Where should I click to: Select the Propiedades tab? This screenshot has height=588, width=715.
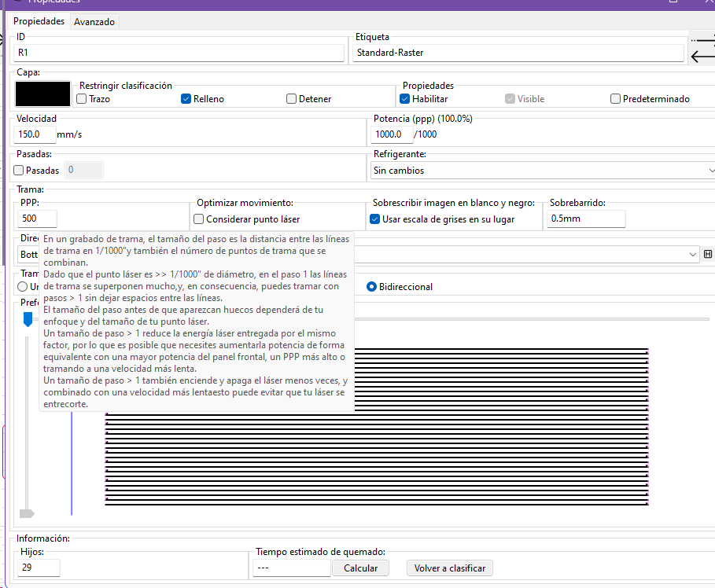39,21
